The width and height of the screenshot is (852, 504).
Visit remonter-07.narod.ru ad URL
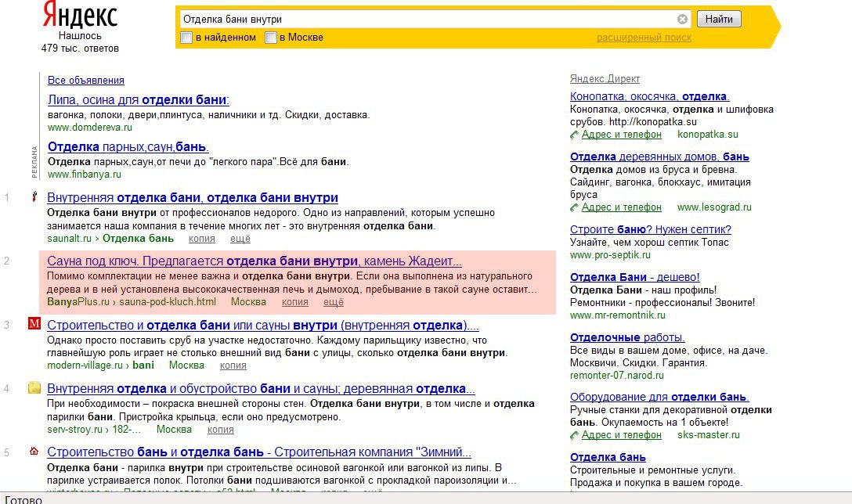tap(617, 376)
